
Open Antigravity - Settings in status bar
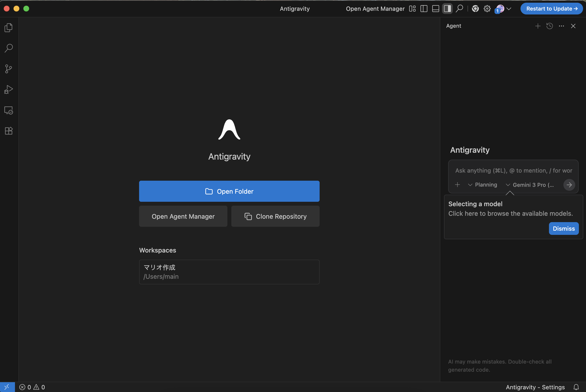[x=535, y=387]
